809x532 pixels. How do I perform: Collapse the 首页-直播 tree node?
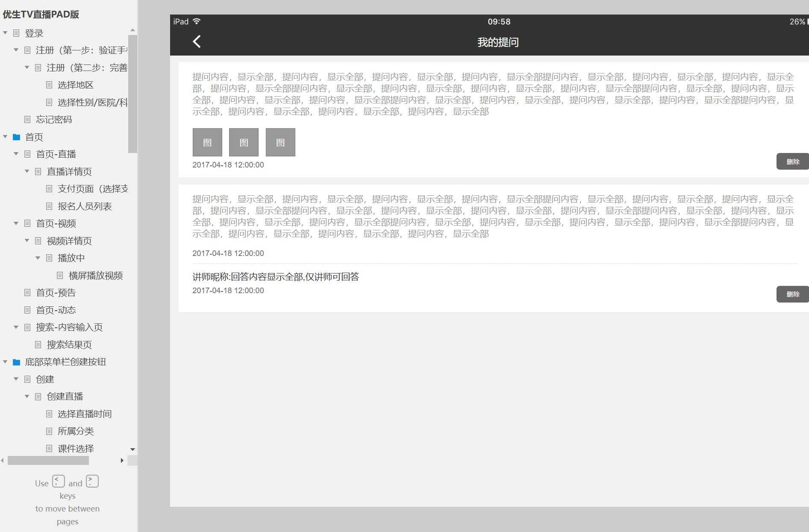(16, 154)
